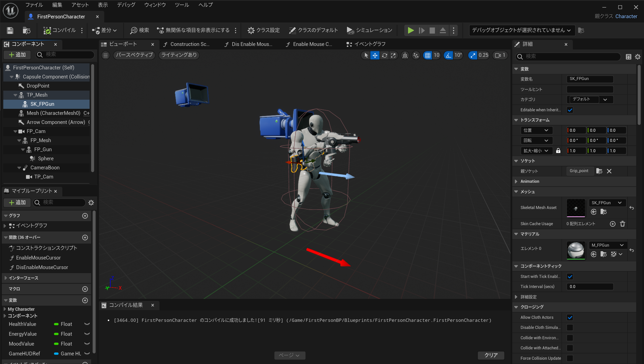Screen dimensions: 644x364
Task: Click the scale lock padlock icon
Action: click(x=558, y=151)
